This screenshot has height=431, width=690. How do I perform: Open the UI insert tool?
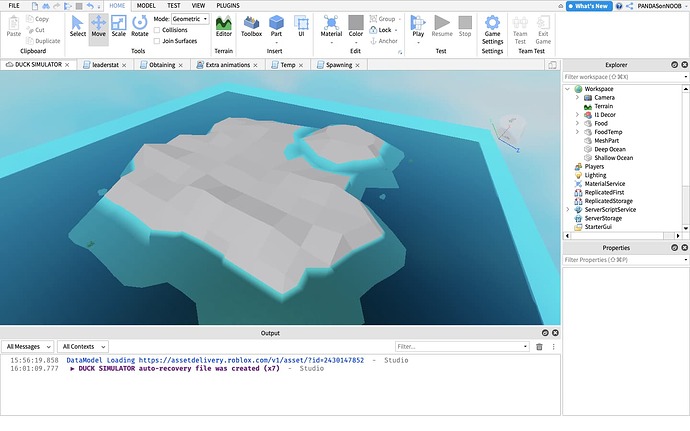tap(301, 26)
